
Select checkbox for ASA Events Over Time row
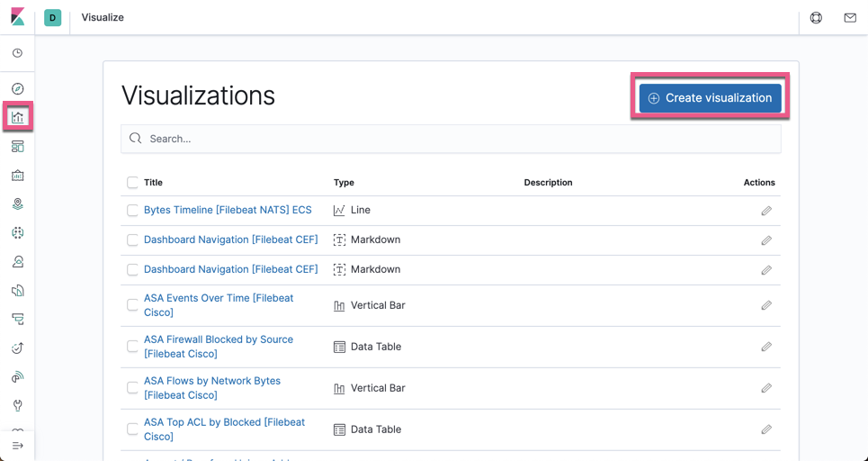tap(132, 305)
